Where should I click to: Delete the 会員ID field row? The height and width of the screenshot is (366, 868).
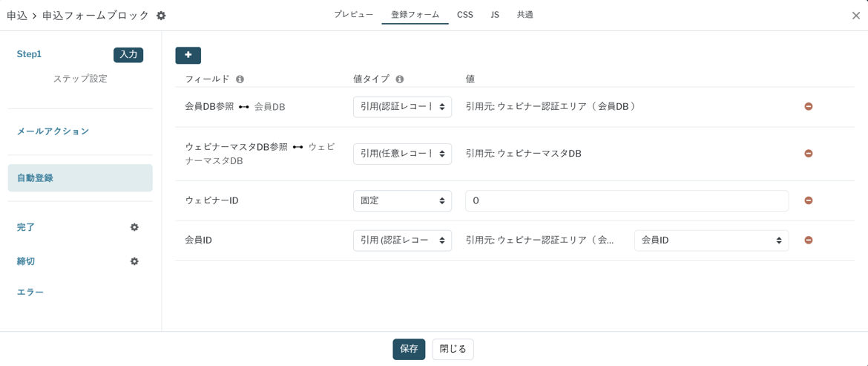808,241
